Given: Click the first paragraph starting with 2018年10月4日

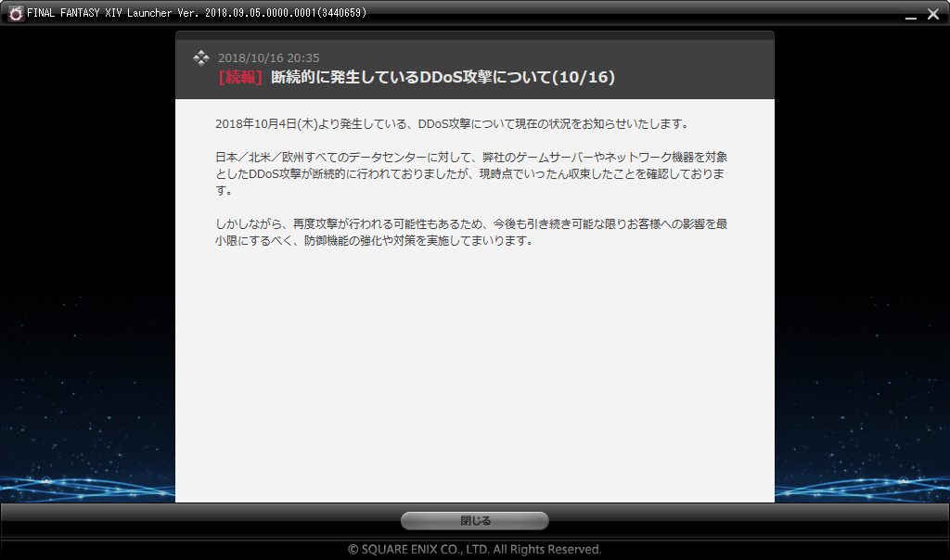Looking at the screenshot, I should coord(451,124).
